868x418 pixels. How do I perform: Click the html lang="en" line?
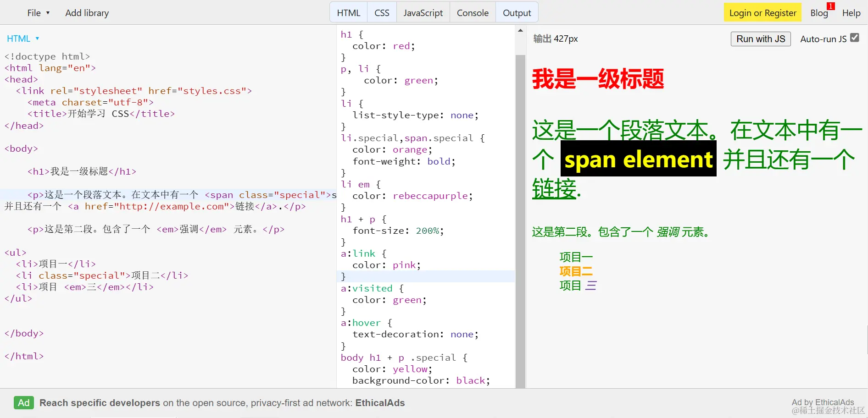[50, 68]
